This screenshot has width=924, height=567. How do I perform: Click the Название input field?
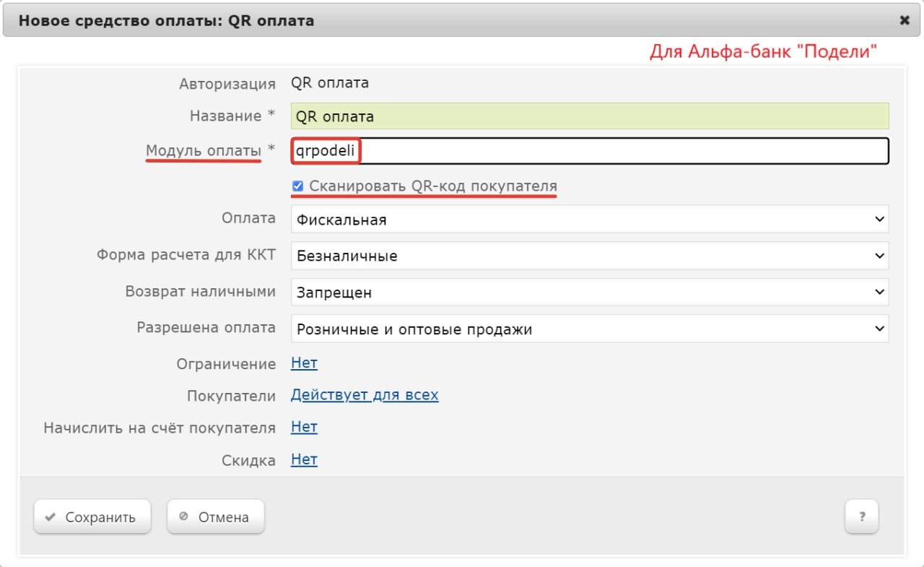tap(589, 116)
